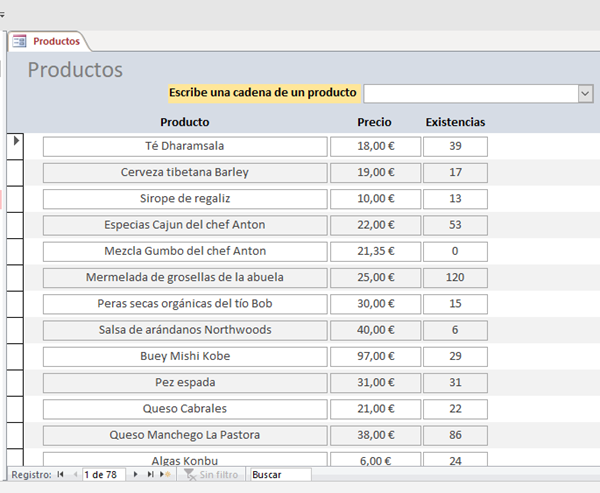Screen dimensions: 600x493
Task: Select the Cerveza tibetana Barley product field
Action: [x=185, y=172]
